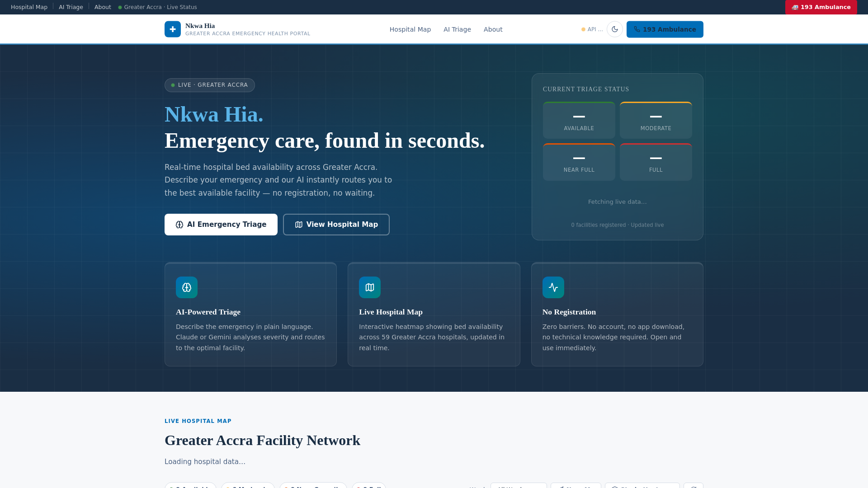Viewport: 868px width, 488px height.
Task: Click the No Registration card title
Action: click(x=569, y=312)
